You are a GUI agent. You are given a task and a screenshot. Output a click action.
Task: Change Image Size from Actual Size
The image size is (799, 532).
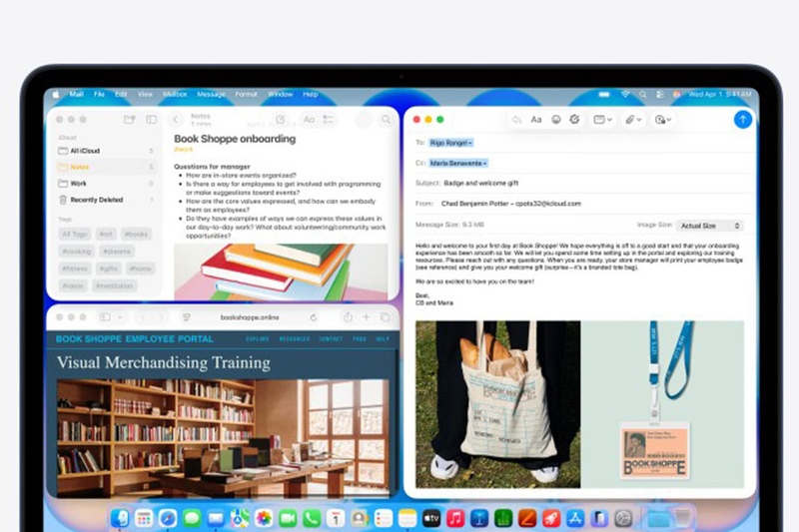tap(710, 226)
